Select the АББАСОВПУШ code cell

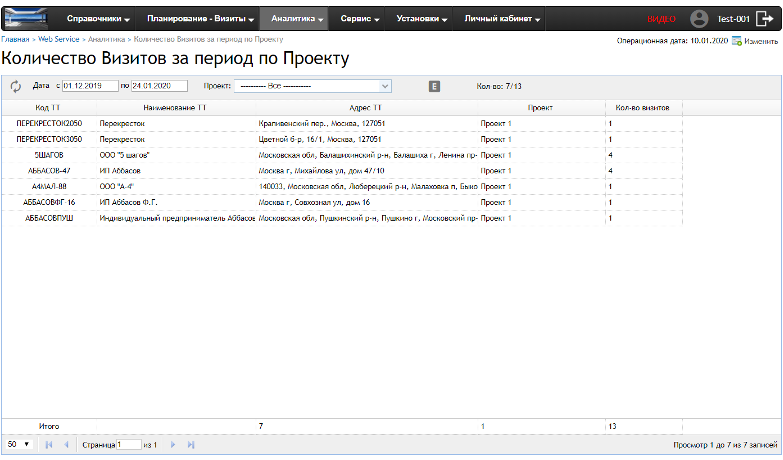(49, 218)
